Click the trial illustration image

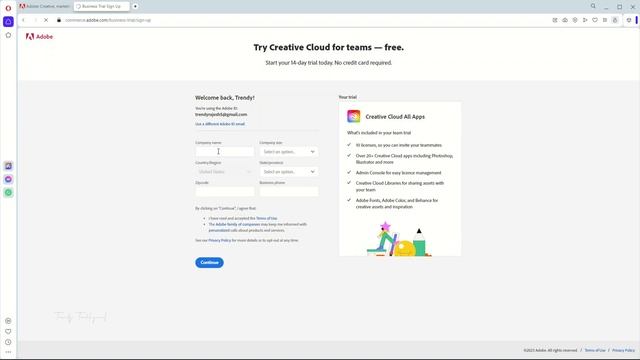point(399,239)
